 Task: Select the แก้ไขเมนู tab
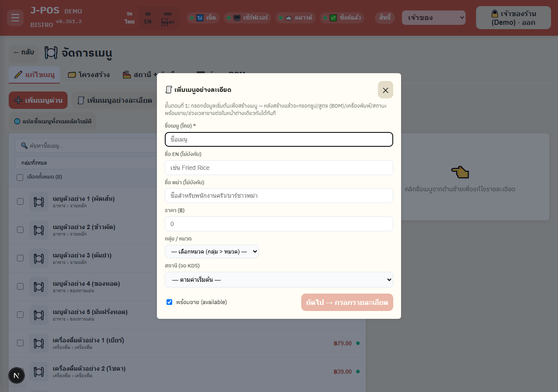[34, 74]
